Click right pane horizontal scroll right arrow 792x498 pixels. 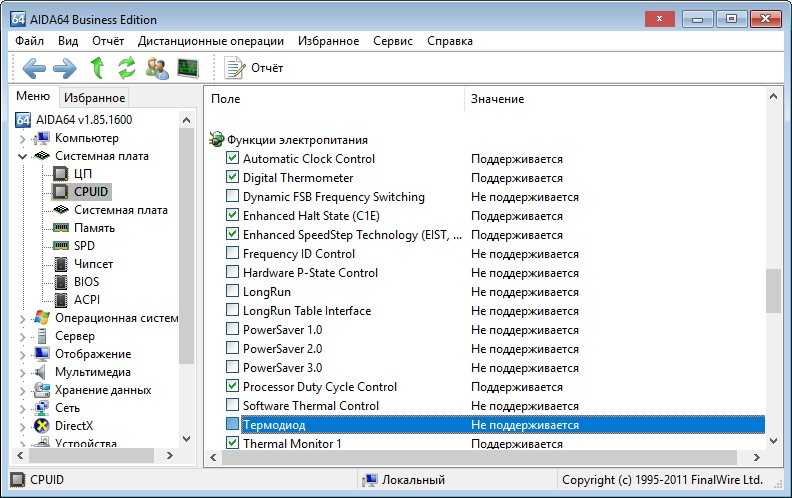tap(756, 458)
